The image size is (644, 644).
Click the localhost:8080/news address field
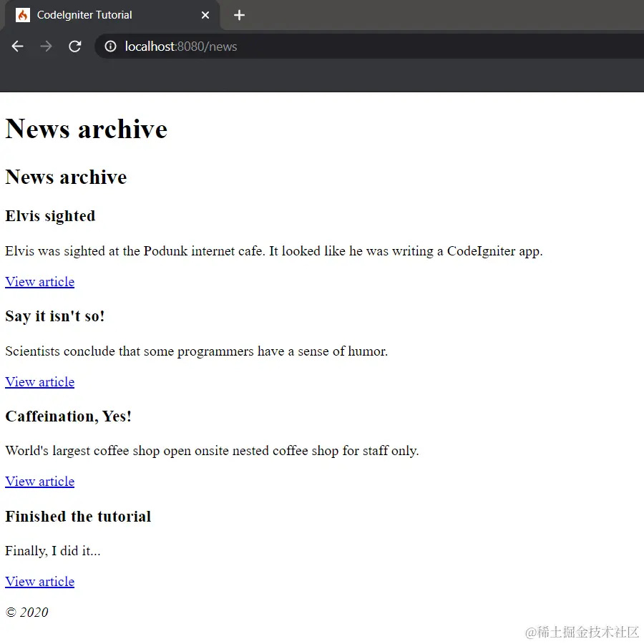370,47
